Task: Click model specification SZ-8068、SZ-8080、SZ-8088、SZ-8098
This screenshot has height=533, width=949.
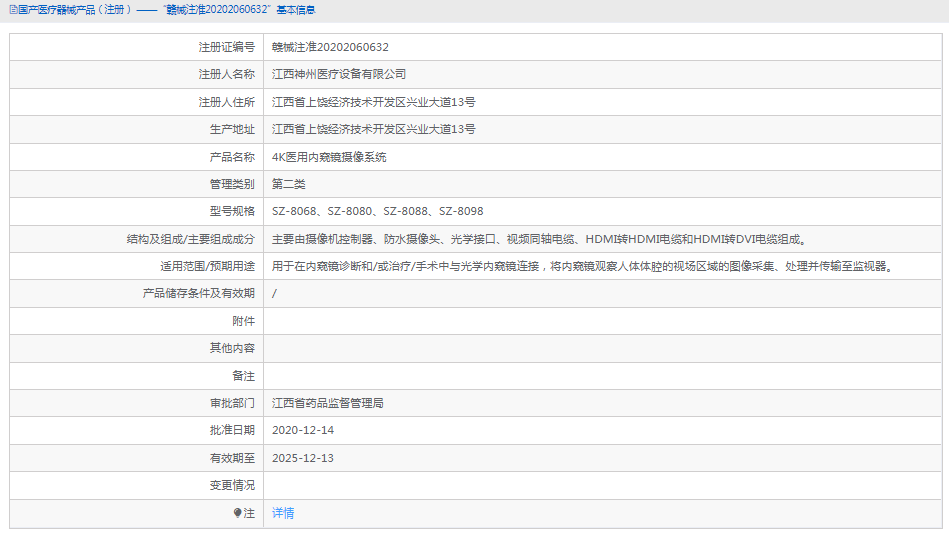Action: click(377, 212)
